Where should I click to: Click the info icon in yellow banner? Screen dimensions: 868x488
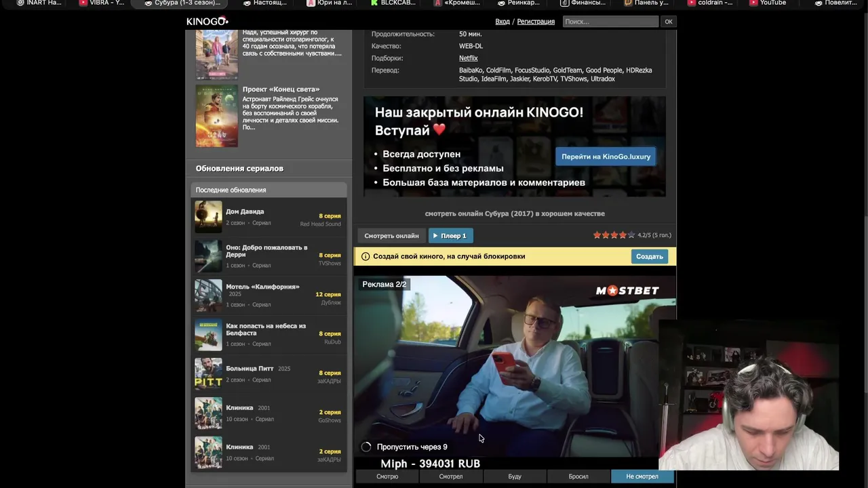(x=366, y=256)
